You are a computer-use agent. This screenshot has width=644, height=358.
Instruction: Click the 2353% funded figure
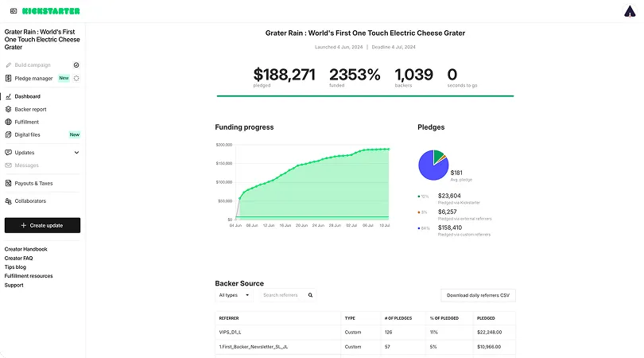pyautogui.click(x=355, y=75)
